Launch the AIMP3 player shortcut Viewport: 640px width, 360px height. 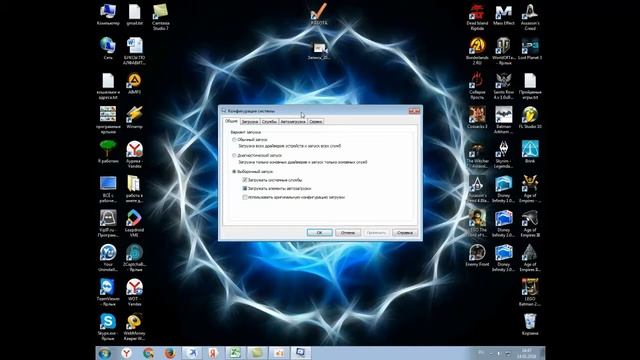(134, 84)
